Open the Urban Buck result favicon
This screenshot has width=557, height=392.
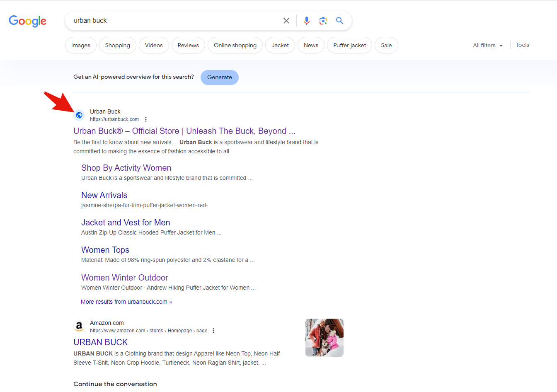click(79, 115)
